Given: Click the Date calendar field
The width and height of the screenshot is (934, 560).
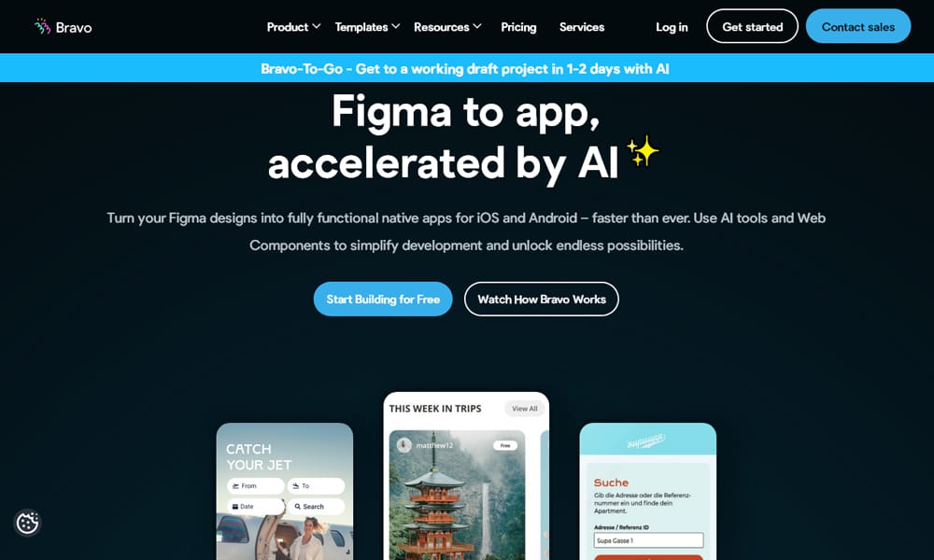Looking at the screenshot, I should click(256, 507).
